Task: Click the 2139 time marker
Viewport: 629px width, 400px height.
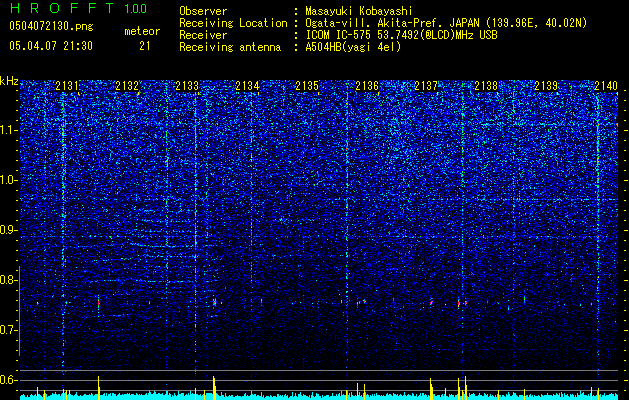Action: point(546,86)
